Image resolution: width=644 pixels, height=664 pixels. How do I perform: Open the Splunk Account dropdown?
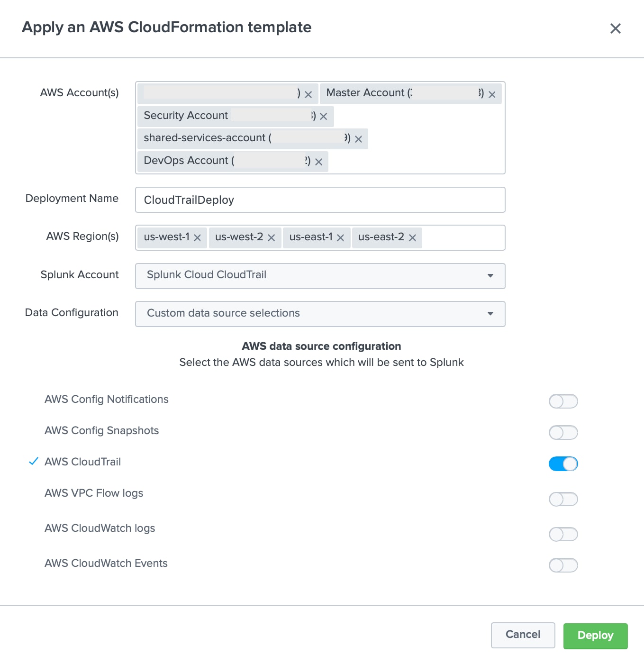[320, 276]
